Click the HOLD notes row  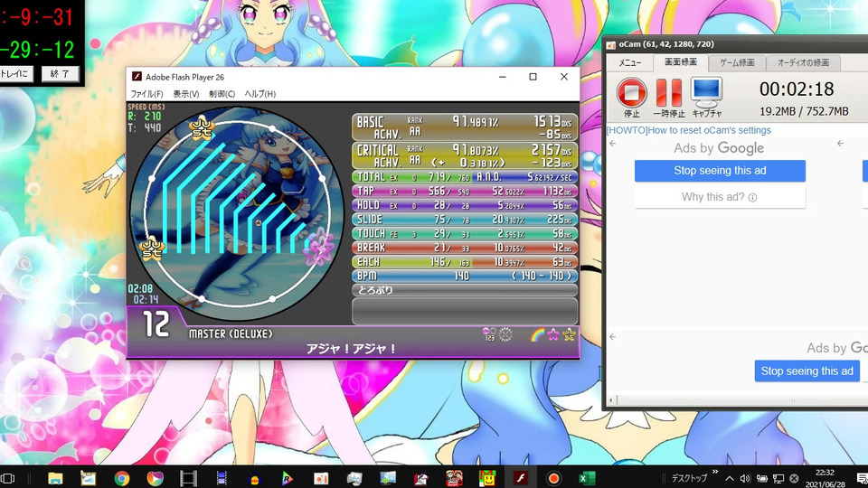[x=465, y=205]
